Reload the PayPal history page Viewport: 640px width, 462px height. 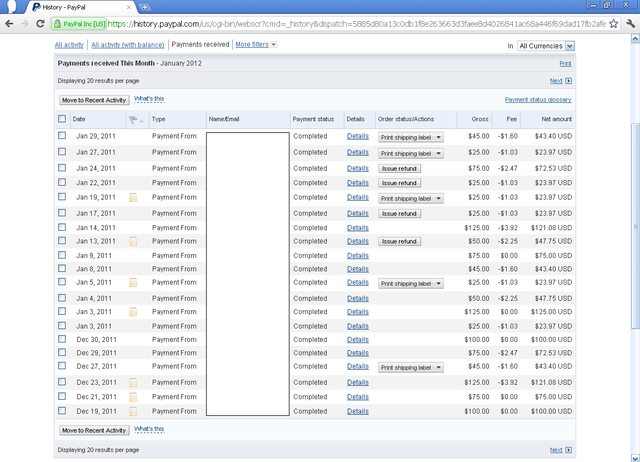40,24
